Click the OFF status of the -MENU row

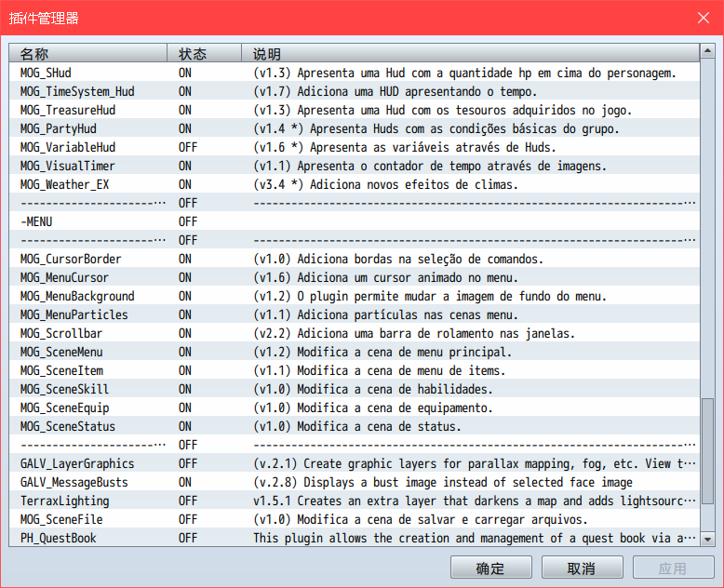pos(188,221)
